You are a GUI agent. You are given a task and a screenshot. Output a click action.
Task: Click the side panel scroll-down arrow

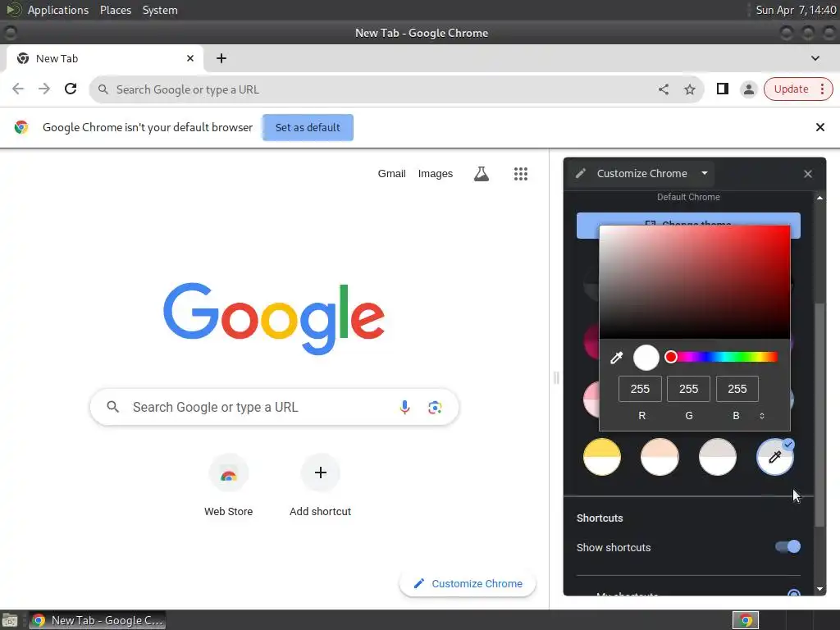[x=819, y=589]
